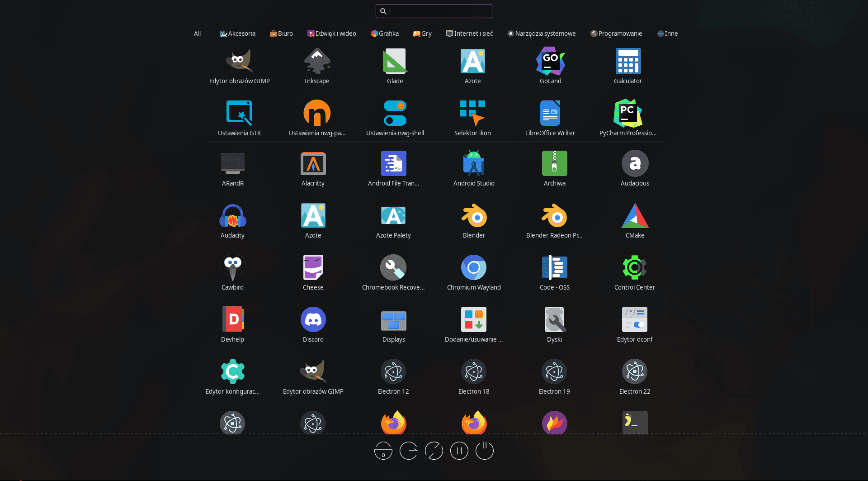Show All application categories
This screenshot has width=868, height=481.
(x=198, y=33)
